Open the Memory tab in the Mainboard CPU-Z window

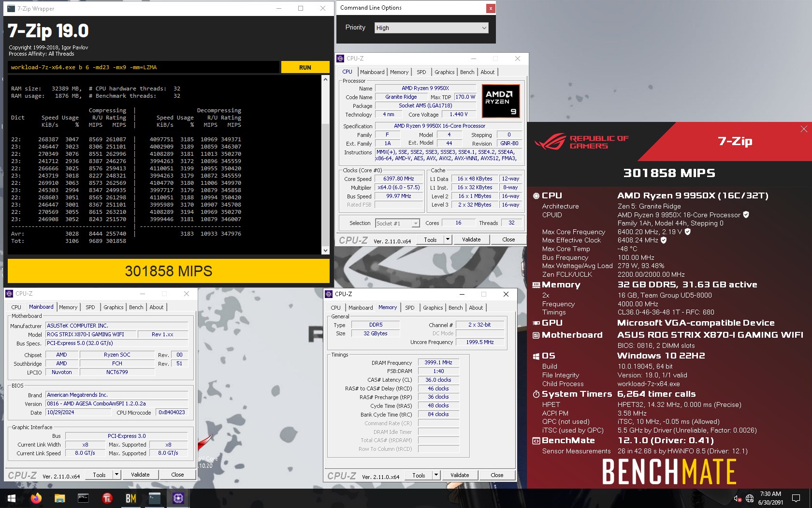[68, 307]
